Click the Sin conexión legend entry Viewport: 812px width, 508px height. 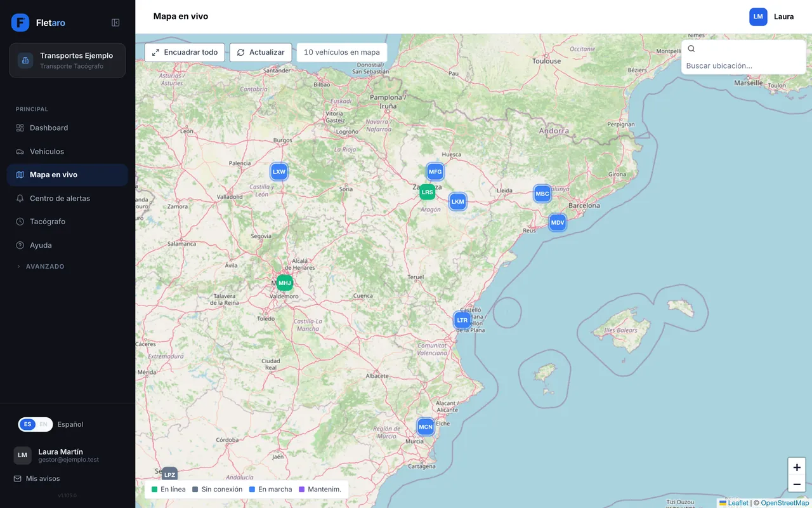click(x=218, y=490)
